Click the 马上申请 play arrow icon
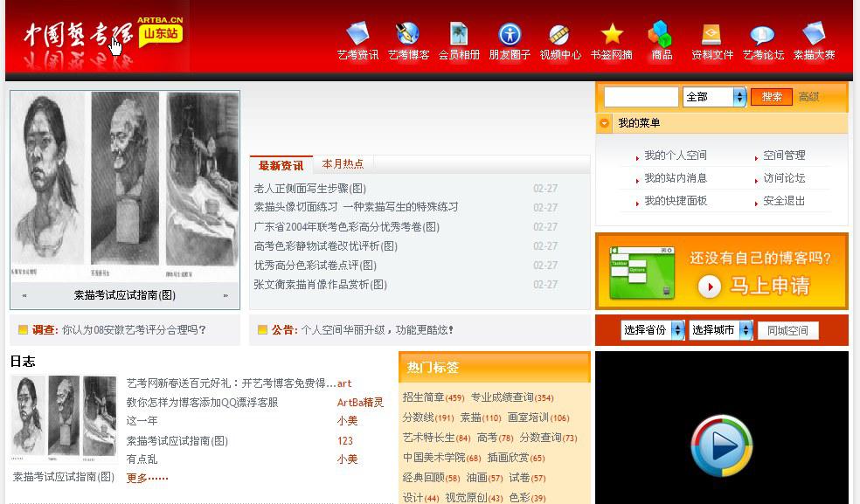The height and width of the screenshot is (504, 860). pyautogui.click(x=709, y=287)
